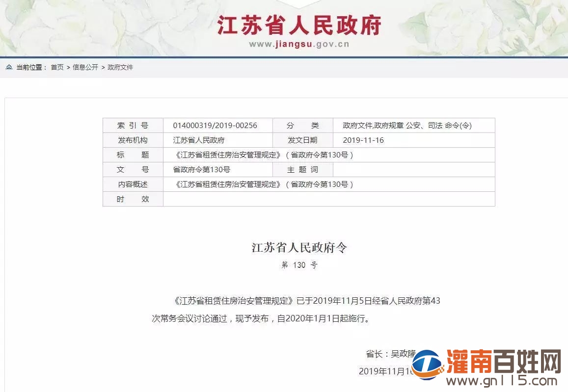Click the empty 主题词 value cell
This screenshot has width=568, height=392.
[x=413, y=170]
